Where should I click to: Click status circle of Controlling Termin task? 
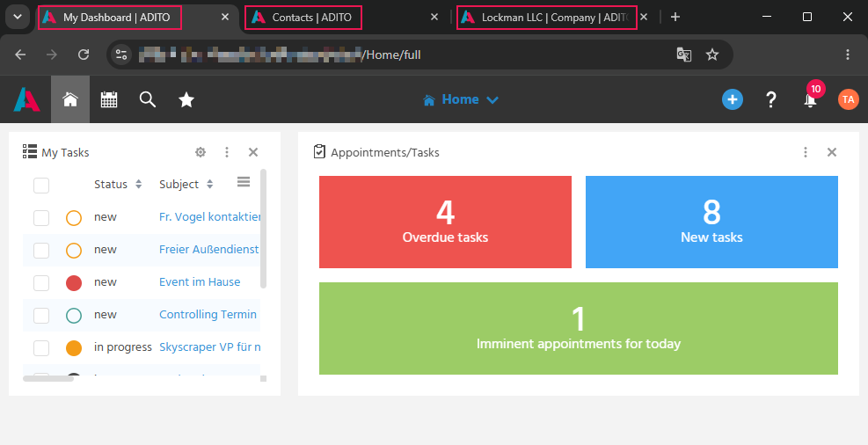[x=74, y=316]
